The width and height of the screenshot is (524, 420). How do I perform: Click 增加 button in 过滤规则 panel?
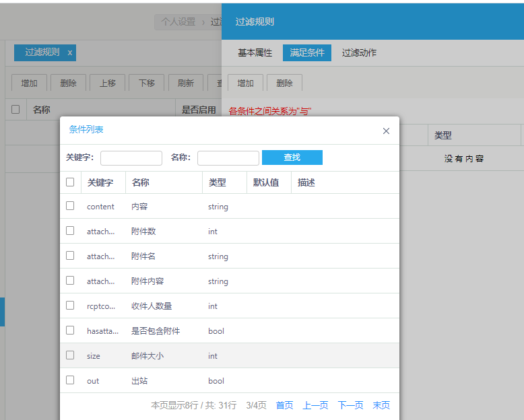245,83
